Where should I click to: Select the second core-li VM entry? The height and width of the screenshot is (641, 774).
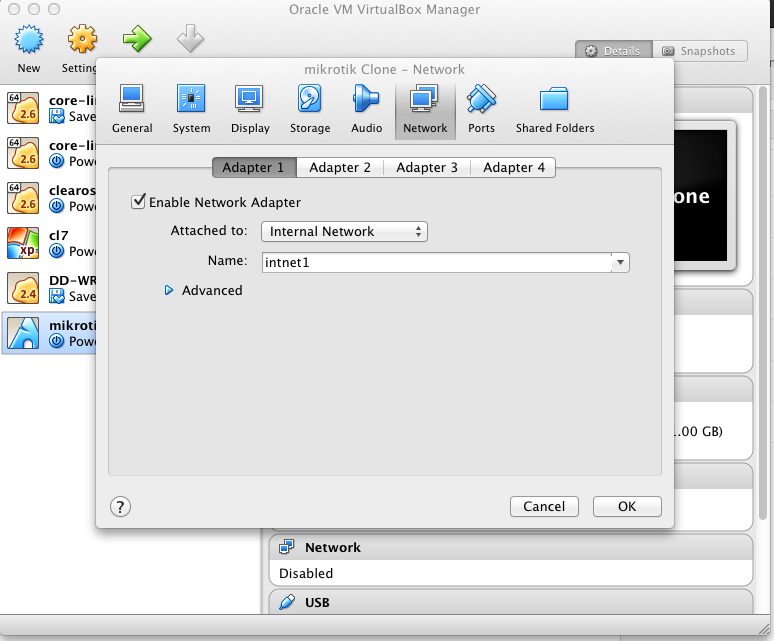(x=49, y=153)
